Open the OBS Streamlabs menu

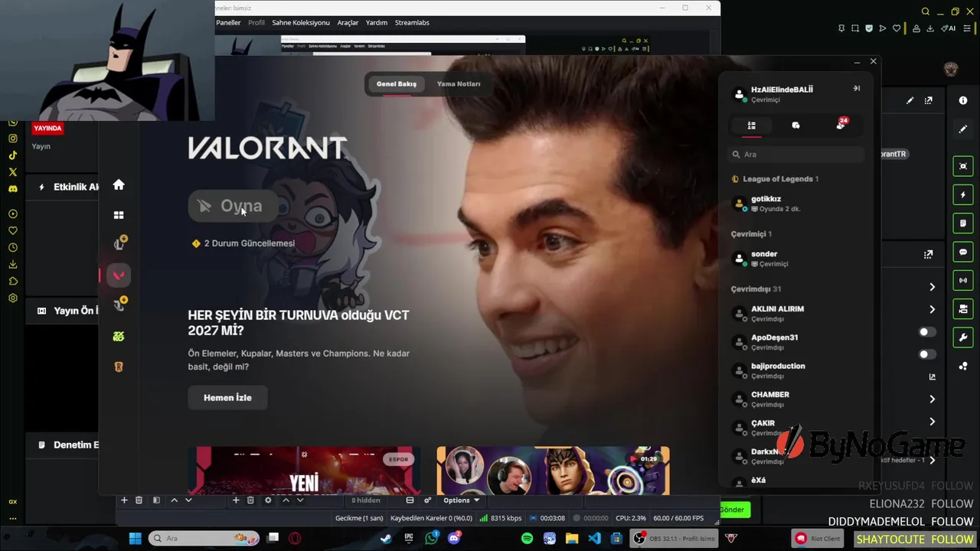(412, 23)
